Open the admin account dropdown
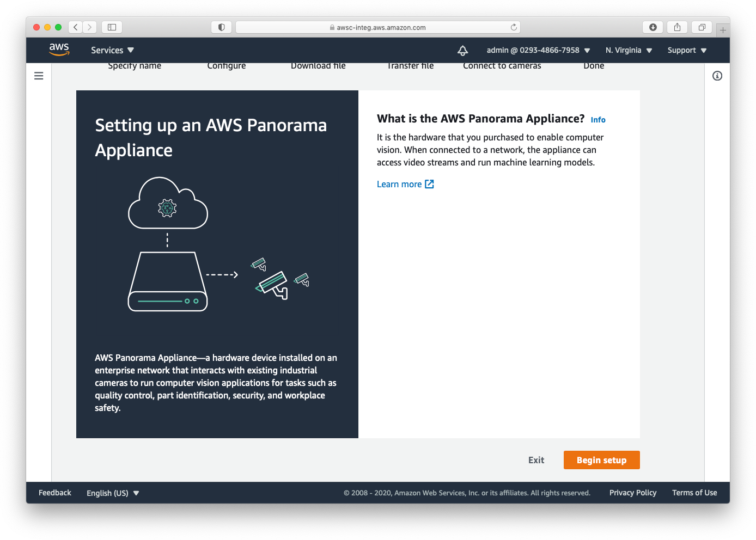756x540 pixels. (538, 50)
